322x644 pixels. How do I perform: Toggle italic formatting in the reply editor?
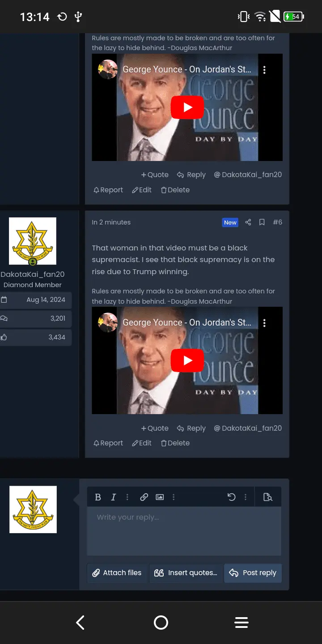click(114, 497)
